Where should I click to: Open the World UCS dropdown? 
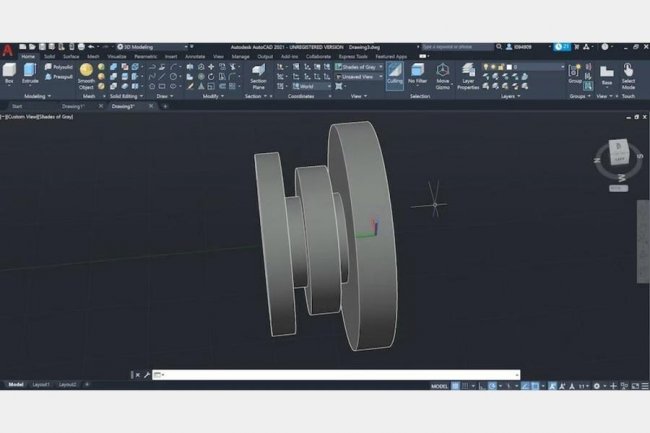312,86
